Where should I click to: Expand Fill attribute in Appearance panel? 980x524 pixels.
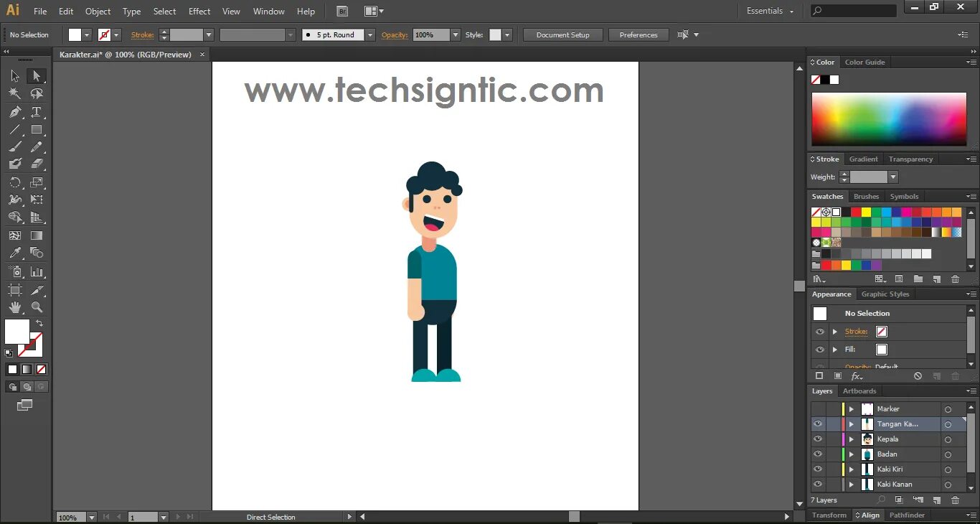(x=834, y=350)
